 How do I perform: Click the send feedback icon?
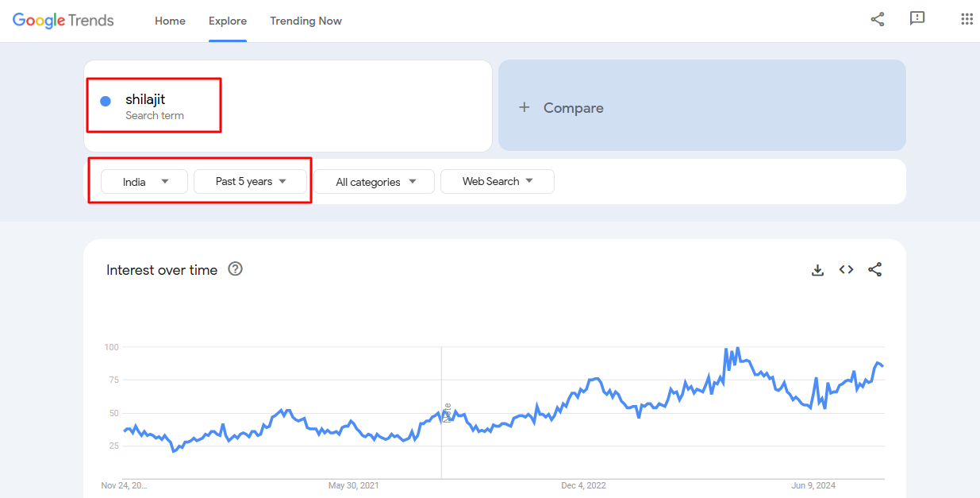coord(917,19)
